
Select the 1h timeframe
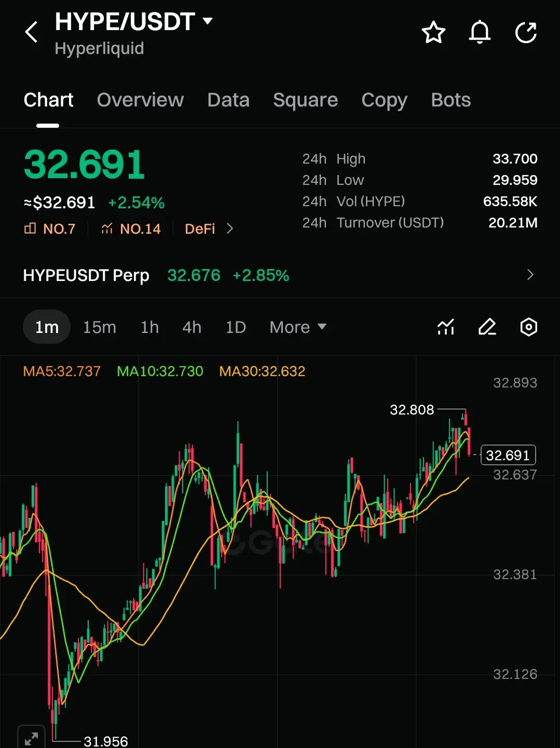[149, 327]
